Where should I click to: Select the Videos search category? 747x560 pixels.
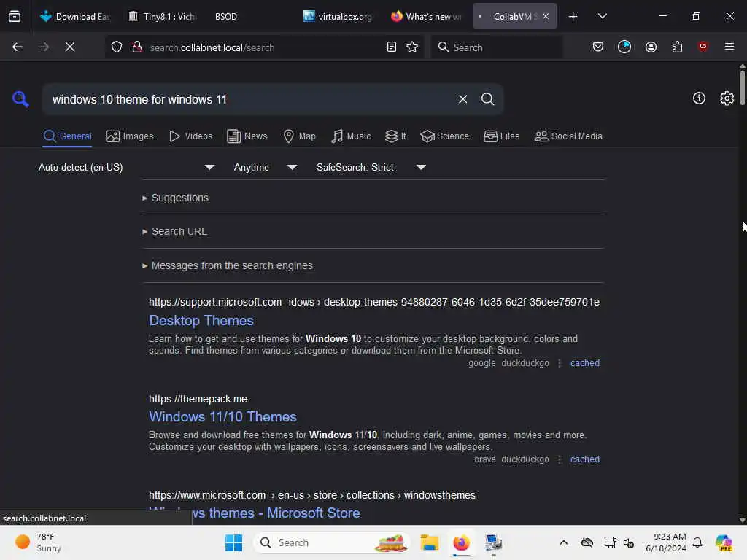[x=190, y=136]
